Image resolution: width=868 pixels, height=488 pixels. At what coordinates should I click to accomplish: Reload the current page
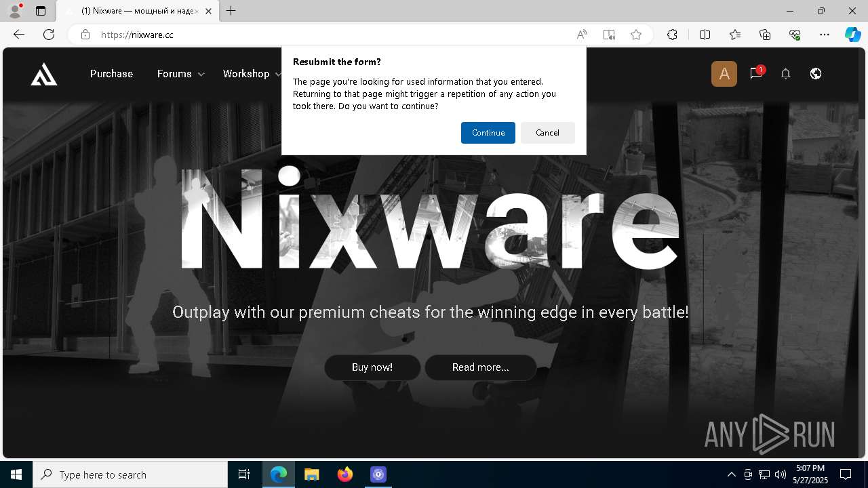(49, 35)
